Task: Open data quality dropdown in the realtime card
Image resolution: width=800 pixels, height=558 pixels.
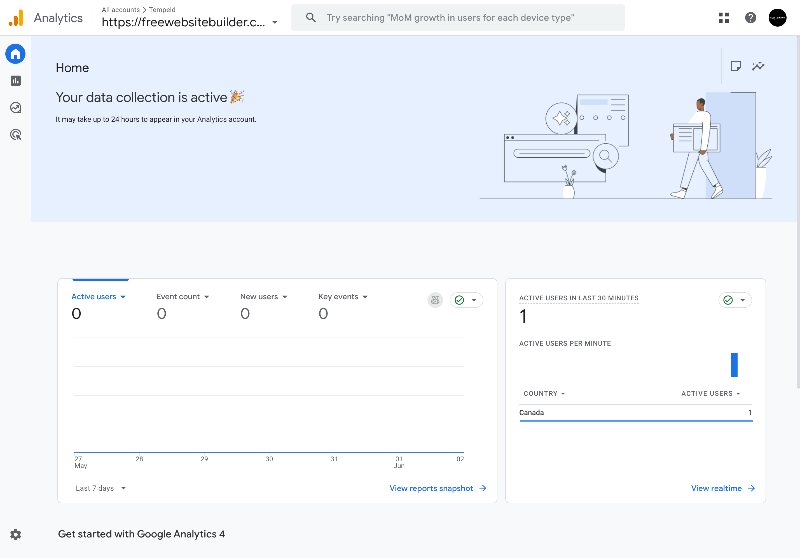Action: coord(735,300)
